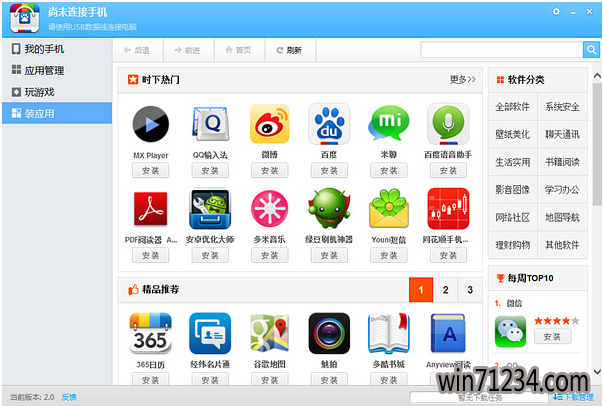Screen dimensions: 603x406
Task: Click the vertical scrollbar thumb
Action: (x=597, y=144)
